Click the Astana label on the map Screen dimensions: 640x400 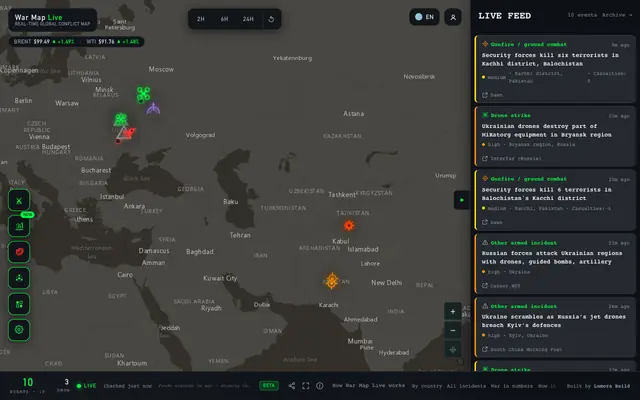pyautogui.click(x=353, y=113)
